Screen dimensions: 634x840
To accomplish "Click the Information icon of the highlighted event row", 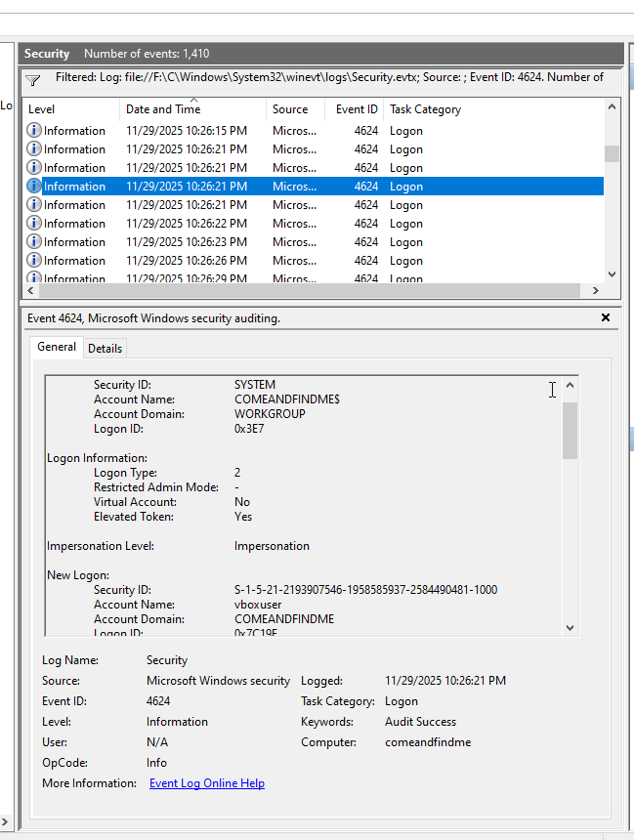I will click(x=34, y=187).
